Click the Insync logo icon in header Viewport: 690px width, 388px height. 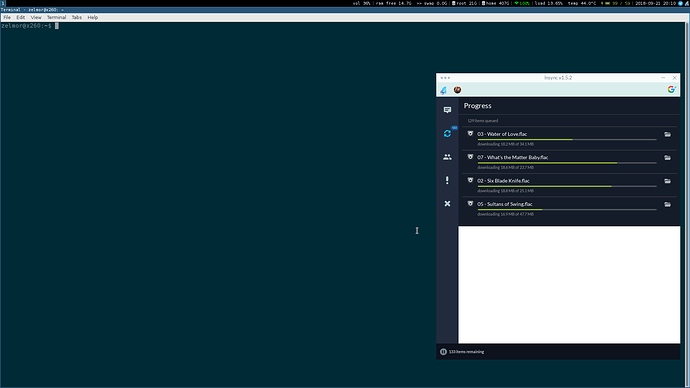click(x=443, y=90)
